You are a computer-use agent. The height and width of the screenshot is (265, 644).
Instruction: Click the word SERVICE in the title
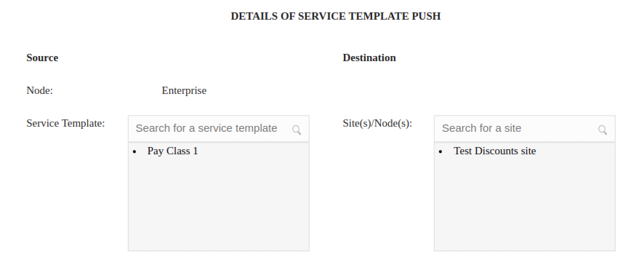point(322,16)
